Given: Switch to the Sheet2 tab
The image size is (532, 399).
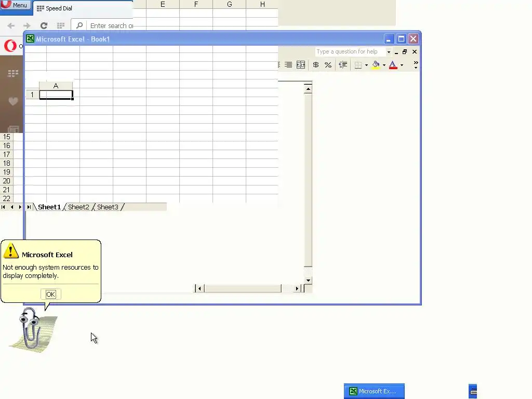Looking at the screenshot, I should pyautogui.click(x=78, y=207).
